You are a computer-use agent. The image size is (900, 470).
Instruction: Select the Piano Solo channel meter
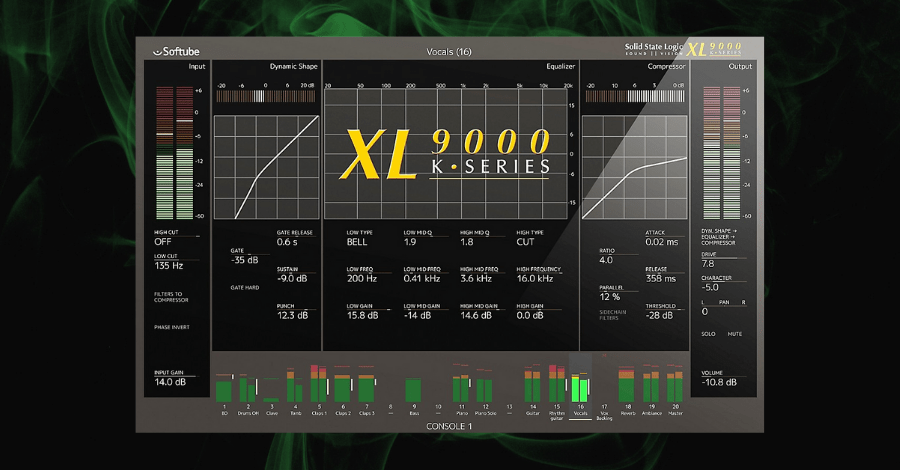pyautogui.click(x=484, y=386)
